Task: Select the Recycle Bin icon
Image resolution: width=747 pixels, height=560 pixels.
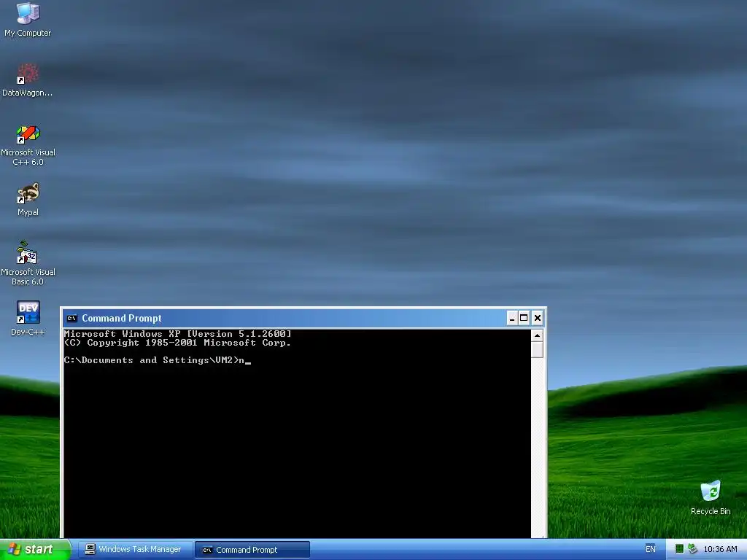Action: pos(711,497)
